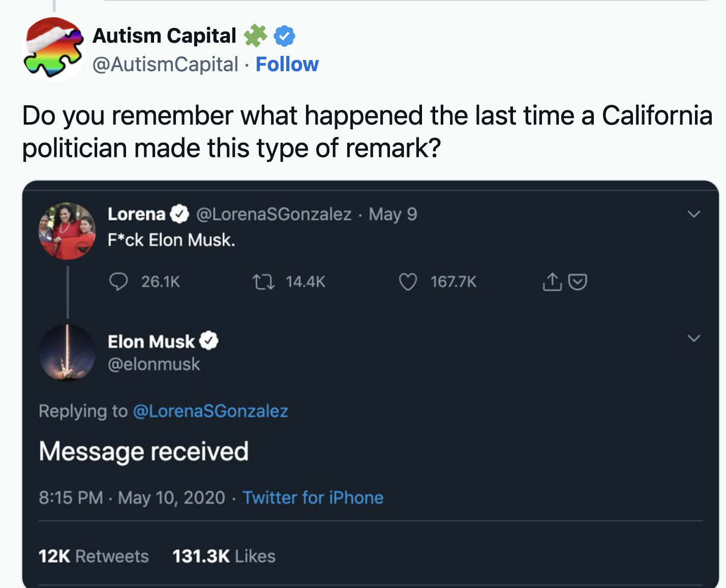Expand the chevron menu on Elon Musk's tweet
Viewport: 726px width, 588px height.
pos(694,338)
